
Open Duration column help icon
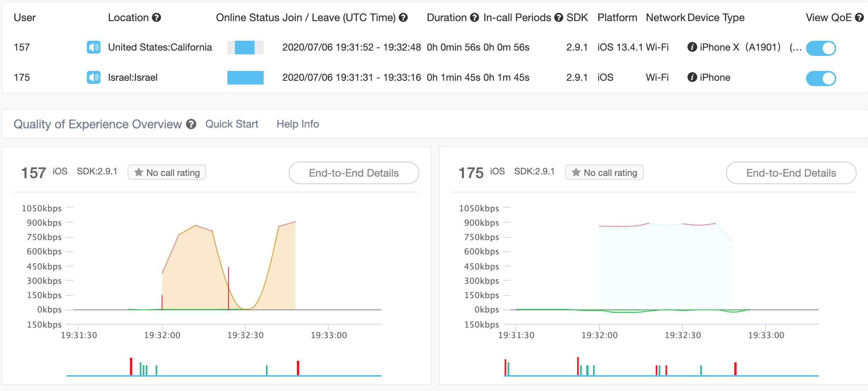[474, 17]
